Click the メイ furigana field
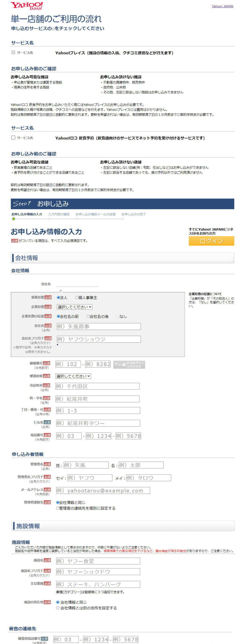This screenshot has height=644, width=242. (148, 478)
